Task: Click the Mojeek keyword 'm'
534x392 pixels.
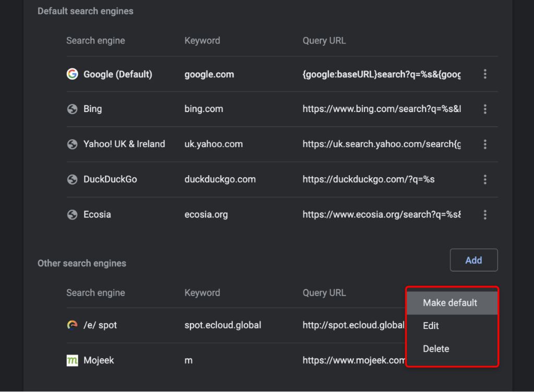Action: pyautogui.click(x=188, y=361)
